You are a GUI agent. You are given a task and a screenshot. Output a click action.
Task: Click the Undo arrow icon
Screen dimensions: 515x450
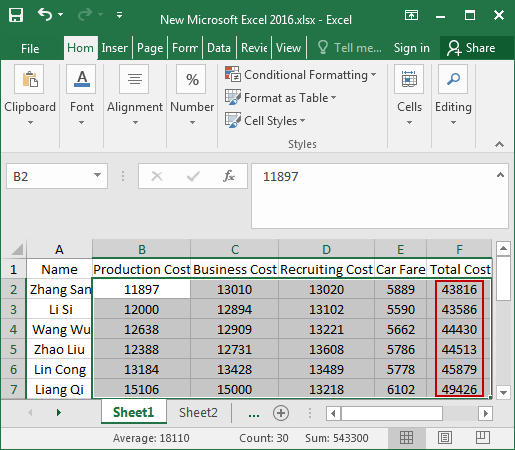45,15
